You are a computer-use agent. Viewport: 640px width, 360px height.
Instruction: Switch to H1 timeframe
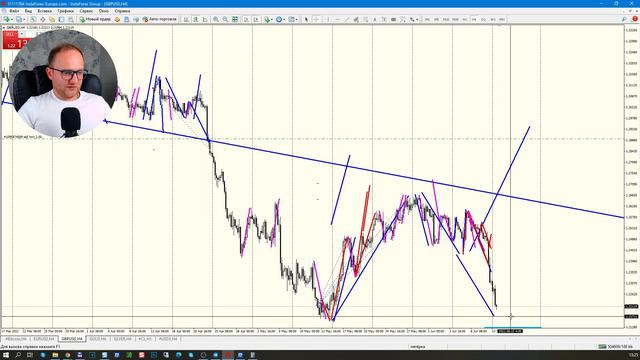(464, 19)
